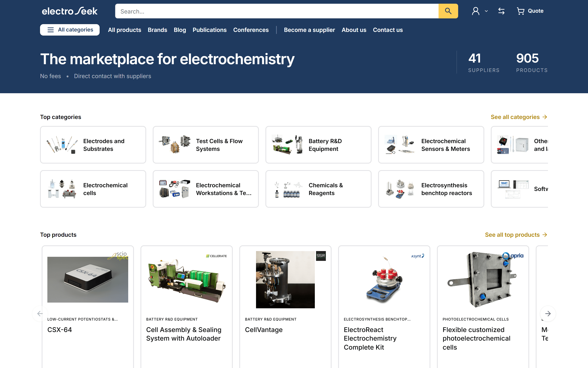588x368 pixels.
Task: Click the CSX-64 product title
Action: point(60,330)
